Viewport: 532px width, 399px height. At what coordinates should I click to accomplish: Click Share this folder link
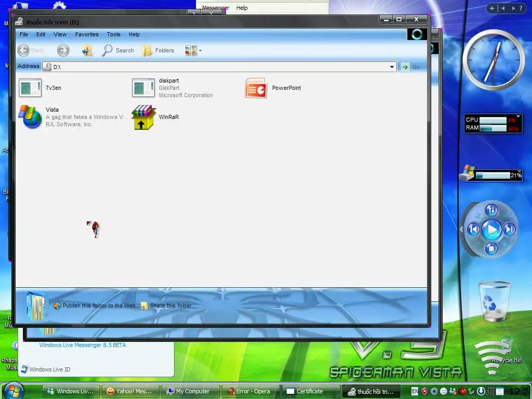click(x=166, y=305)
